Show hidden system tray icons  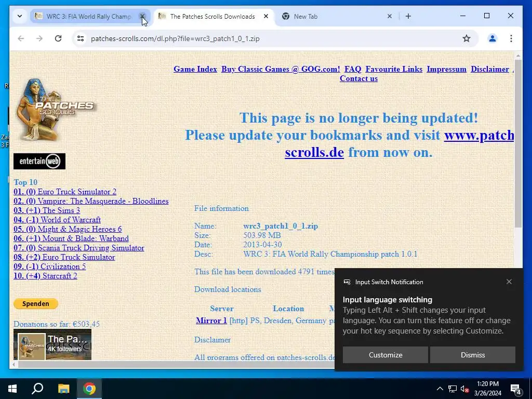[440, 389]
